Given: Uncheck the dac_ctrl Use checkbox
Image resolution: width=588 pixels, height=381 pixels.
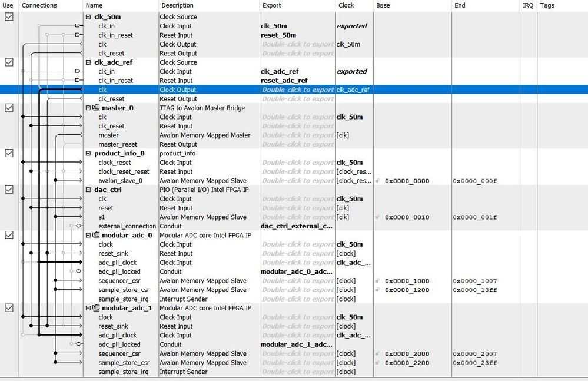Looking at the screenshot, I should tap(9, 190).
